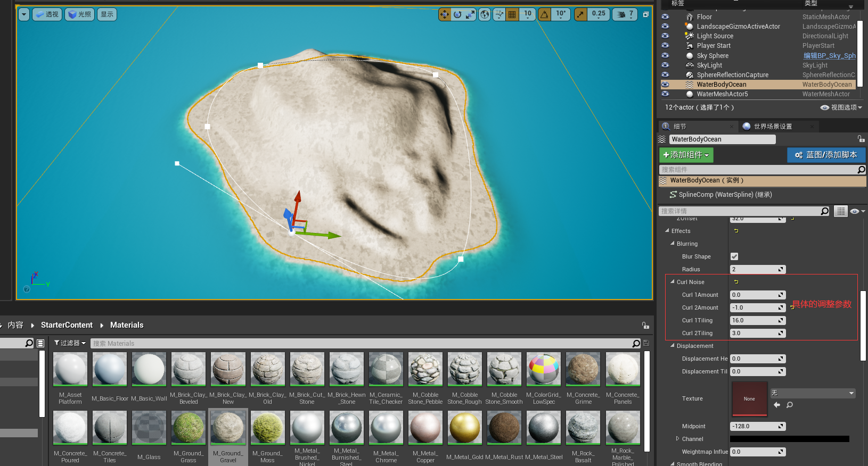The height and width of the screenshot is (466, 868).
Task: Toggle grid position snapping
Action: (512, 14)
